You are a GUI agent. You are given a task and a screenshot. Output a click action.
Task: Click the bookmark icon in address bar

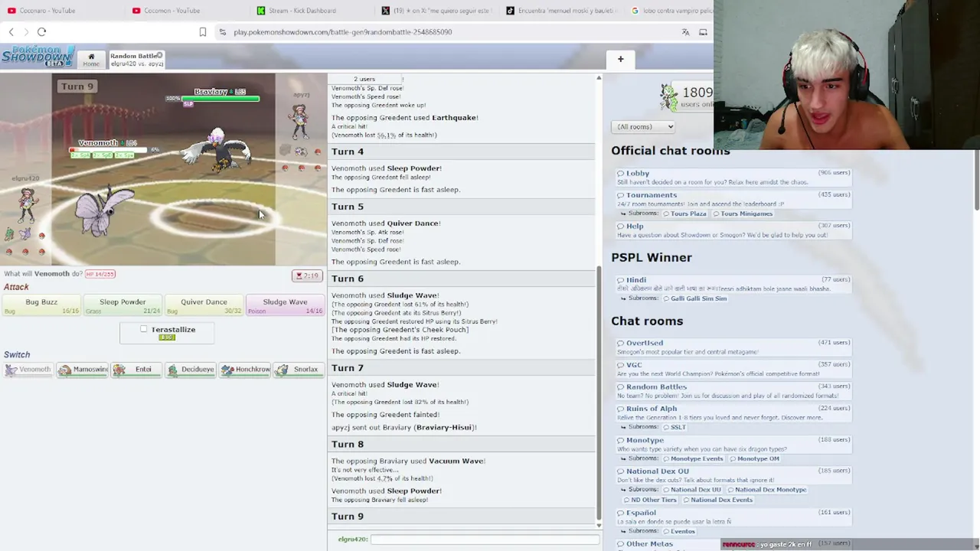(203, 32)
